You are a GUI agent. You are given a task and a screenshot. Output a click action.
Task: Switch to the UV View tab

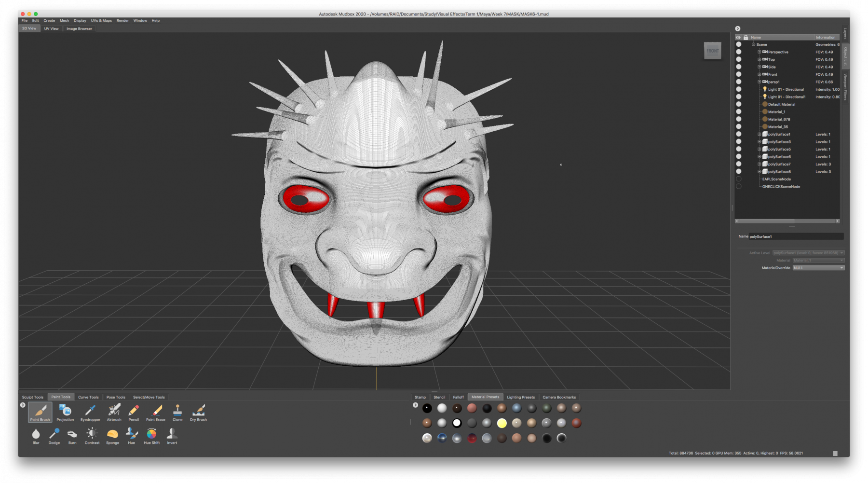pos(51,28)
